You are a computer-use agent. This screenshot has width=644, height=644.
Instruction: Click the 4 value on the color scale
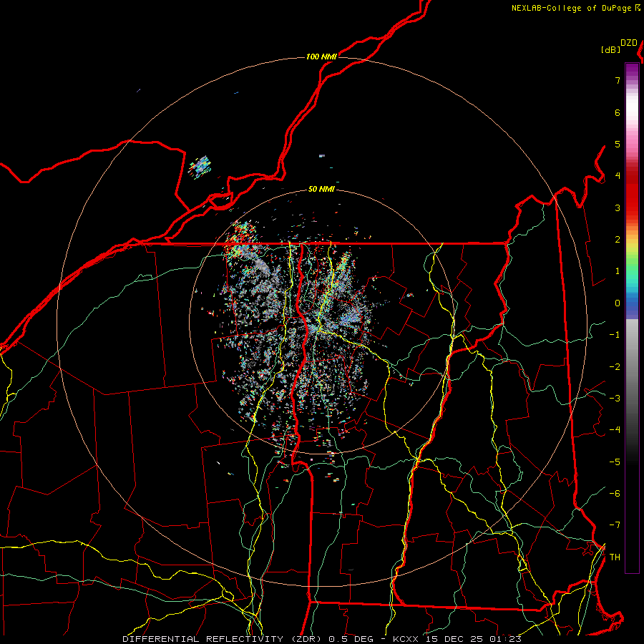618,176
